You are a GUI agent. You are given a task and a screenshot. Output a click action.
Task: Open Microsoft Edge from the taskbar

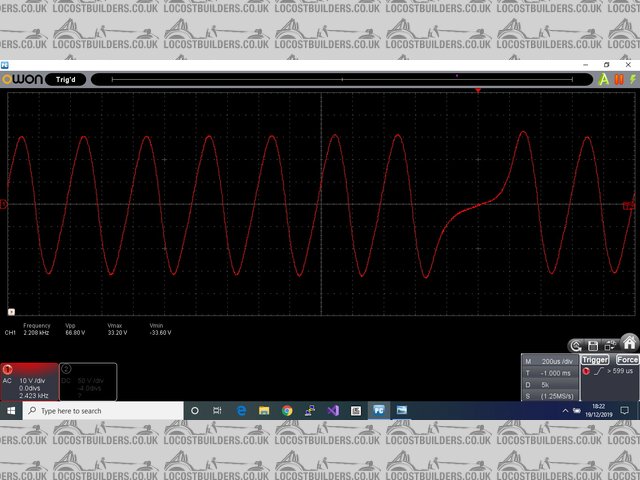coord(241,410)
